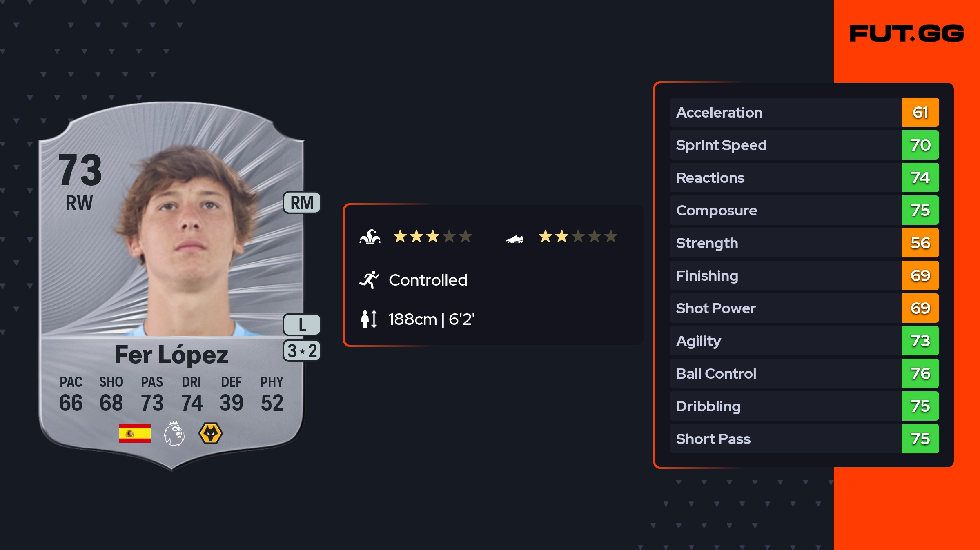Viewport: 980px width, 550px height.
Task: Click the L preferred foot badge
Action: (x=302, y=325)
